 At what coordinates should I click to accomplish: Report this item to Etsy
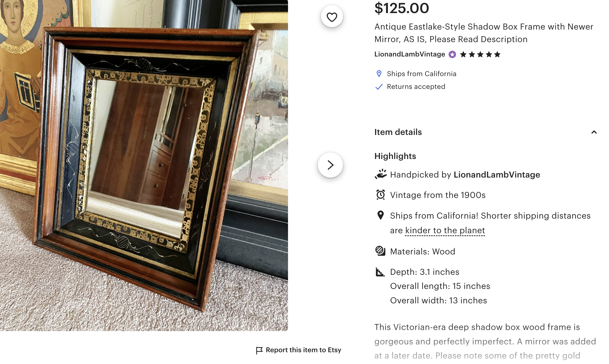[303, 350]
